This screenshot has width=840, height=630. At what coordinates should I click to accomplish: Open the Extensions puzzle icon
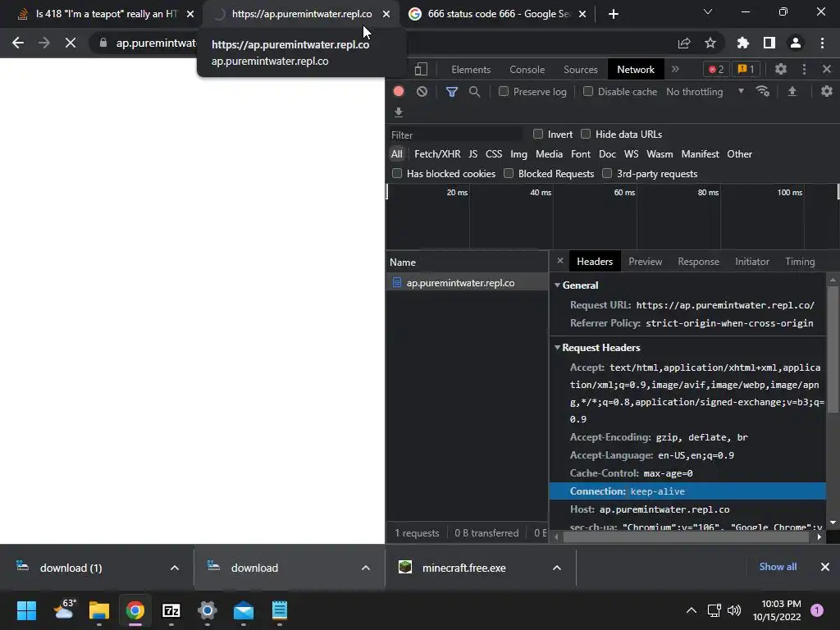click(x=742, y=43)
